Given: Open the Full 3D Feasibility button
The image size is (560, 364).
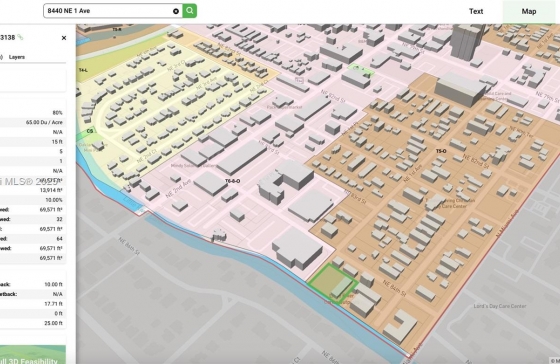Looking at the screenshot, I should click(x=33, y=355).
